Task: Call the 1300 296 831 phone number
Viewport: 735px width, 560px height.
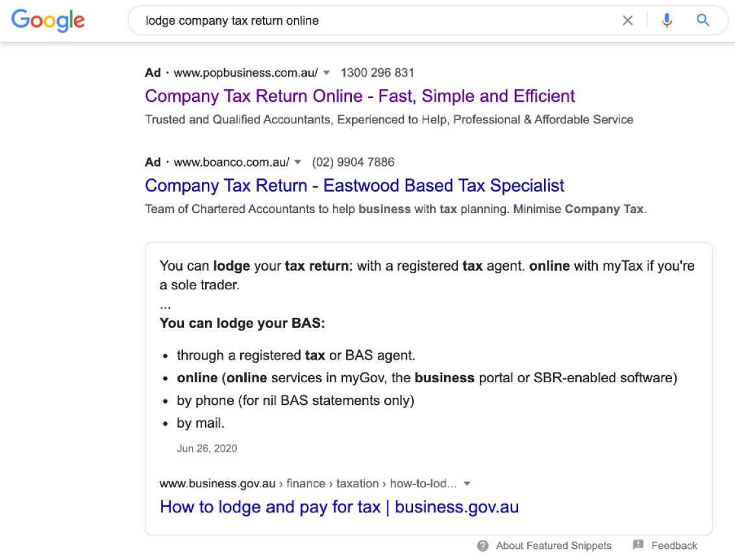Action: click(377, 73)
